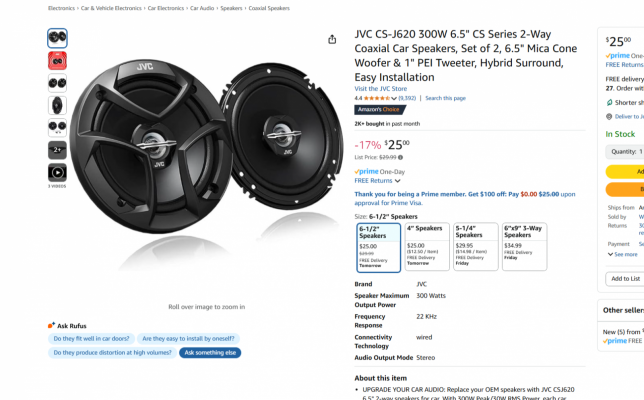This screenshot has height=400, width=644.
Task: Play the product videos thumbnail
Action: click(57, 172)
